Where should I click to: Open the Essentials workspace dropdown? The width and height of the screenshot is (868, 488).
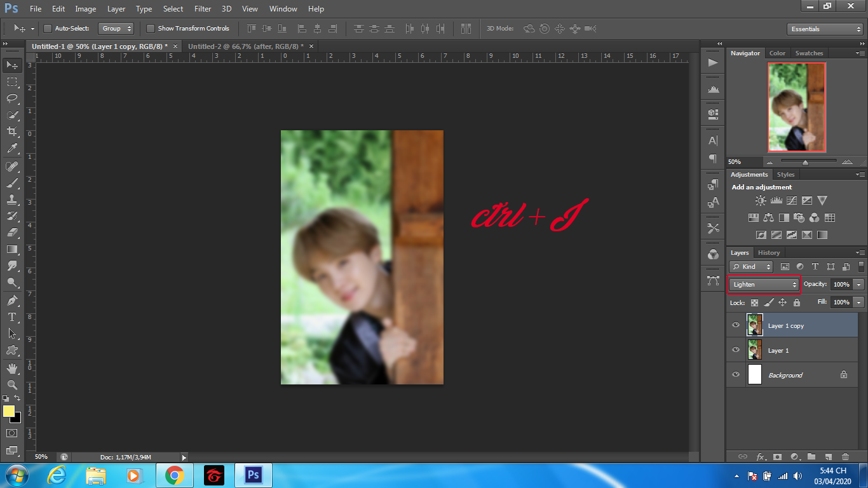point(824,29)
